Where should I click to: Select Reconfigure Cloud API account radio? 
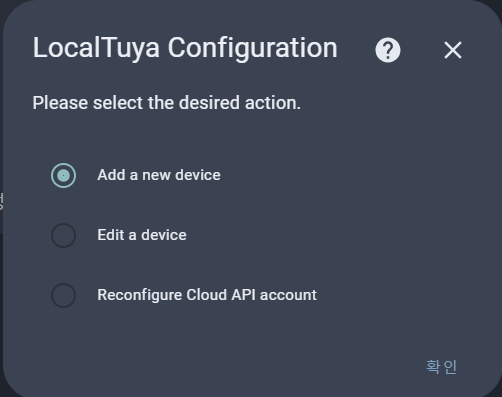point(63,295)
